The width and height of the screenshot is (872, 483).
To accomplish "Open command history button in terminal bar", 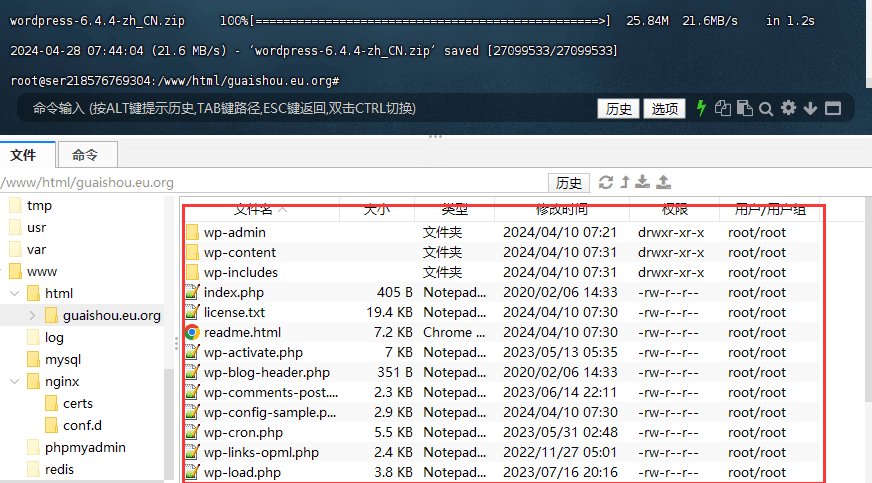I will [618, 108].
